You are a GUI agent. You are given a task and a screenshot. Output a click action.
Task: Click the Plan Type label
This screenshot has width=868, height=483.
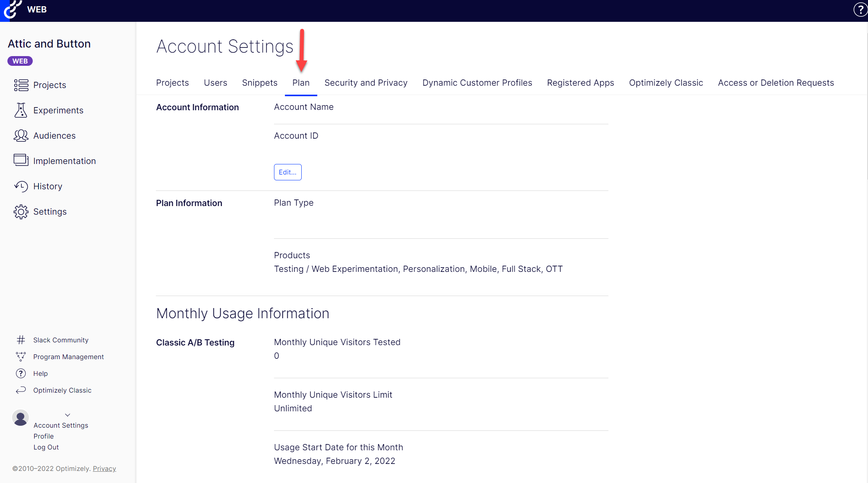tap(293, 203)
